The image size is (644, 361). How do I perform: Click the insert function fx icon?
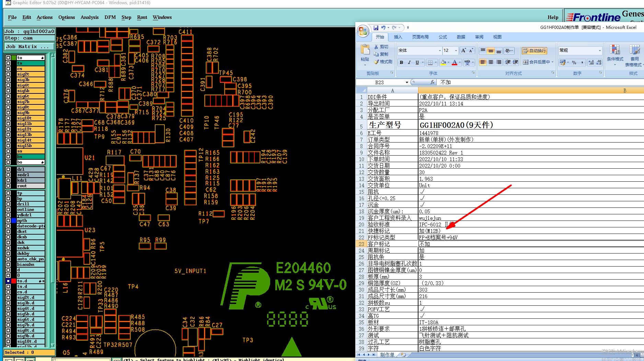click(x=433, y=82)
